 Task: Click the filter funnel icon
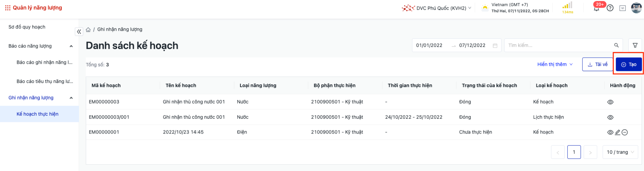pos(635,45)
